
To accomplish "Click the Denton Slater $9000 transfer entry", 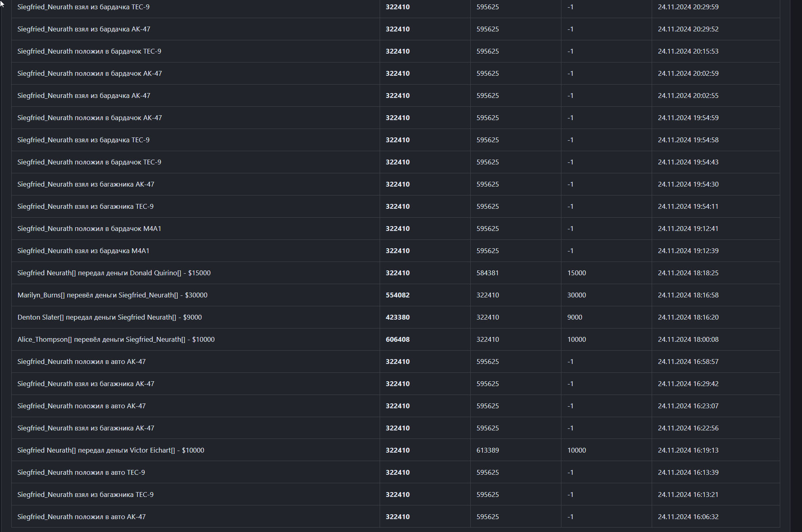I will [109, 317].
